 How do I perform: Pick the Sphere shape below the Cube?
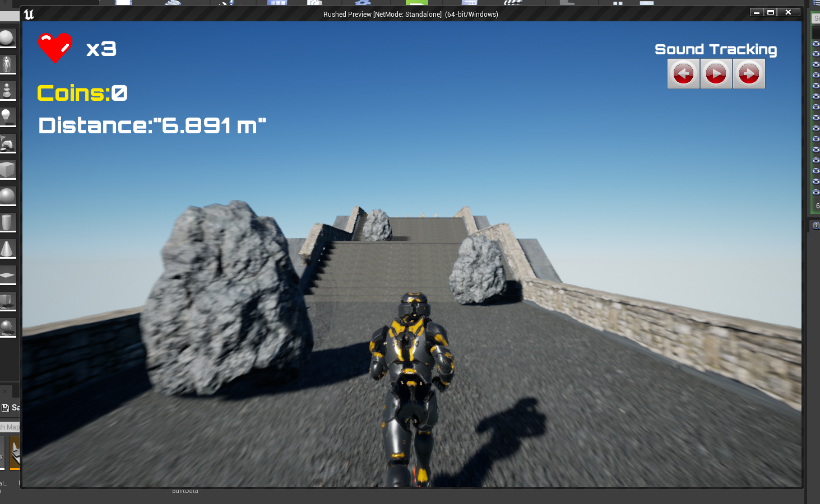[7, 196]
